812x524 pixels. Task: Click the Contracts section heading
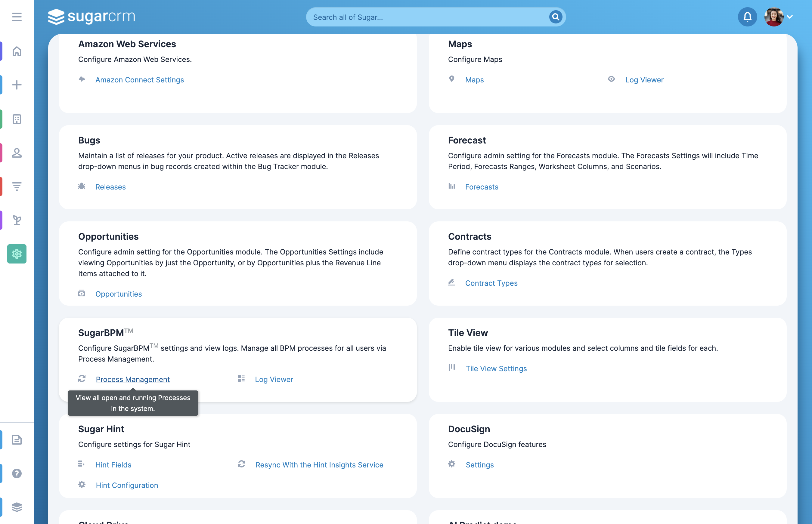(470, 236)
